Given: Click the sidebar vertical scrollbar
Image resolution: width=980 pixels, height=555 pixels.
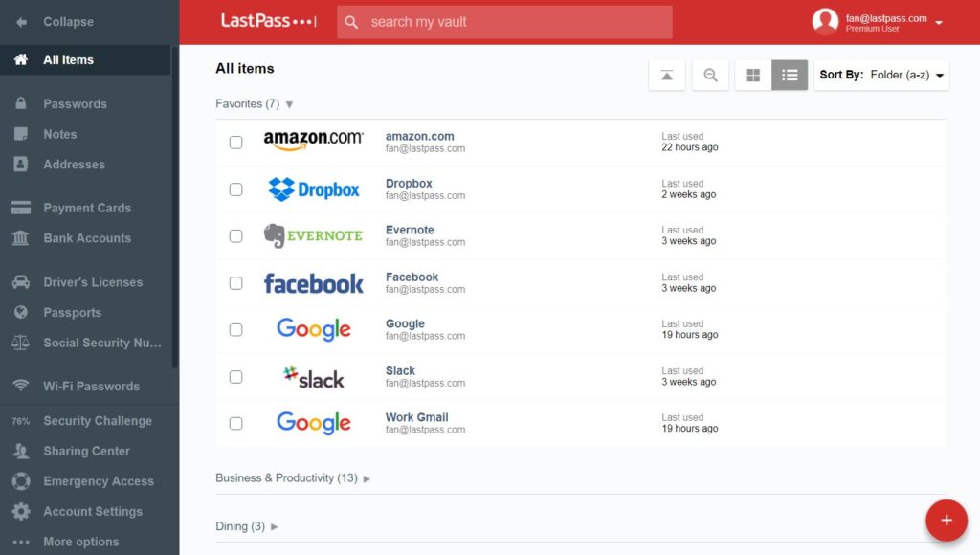Looking at the screenshot, I should (x=175, y=207).
